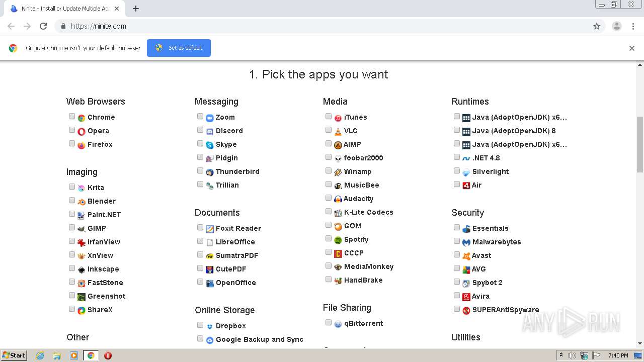The height and width of the screenshot is (362, 644).
Task: Select the LibreOffice checkbox
Action: pyautogui.click(x=200, y=241)
